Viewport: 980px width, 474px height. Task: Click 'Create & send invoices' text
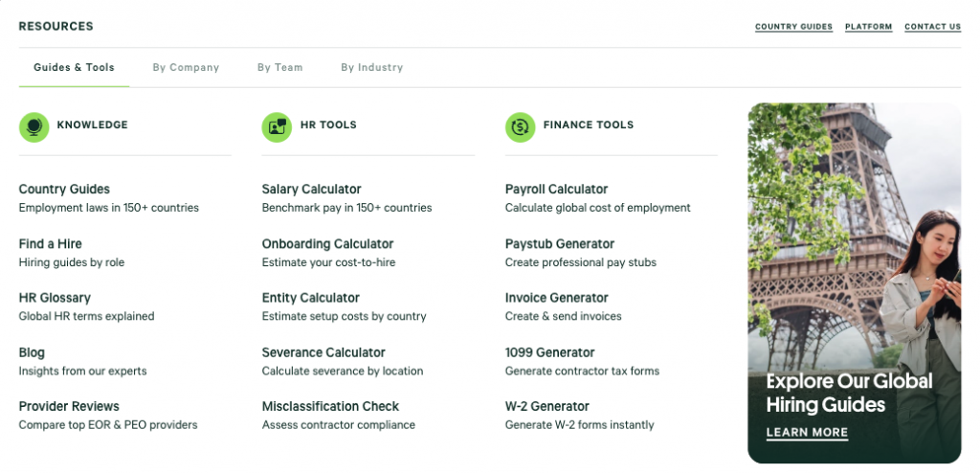coord(563,316)
